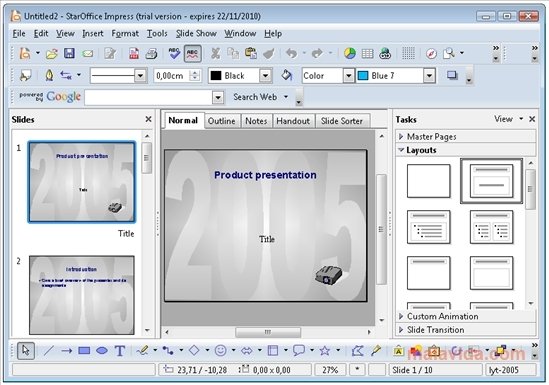Image resolution: width=549 pixels, height=385 pixels.
Task: Open the Tasks panel View menu
Action: (x=507, y=119)
